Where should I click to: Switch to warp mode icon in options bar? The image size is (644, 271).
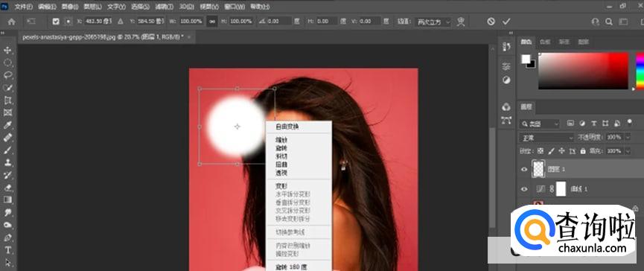click(x=461, y=22)
